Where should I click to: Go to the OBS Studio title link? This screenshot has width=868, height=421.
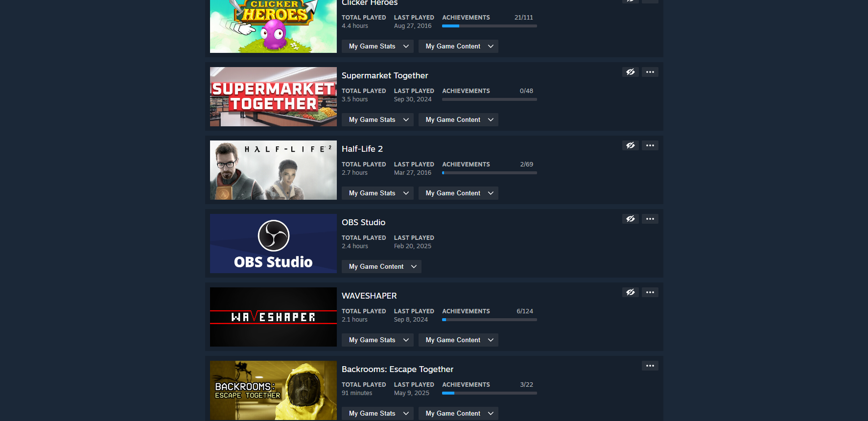click(363, 222)
